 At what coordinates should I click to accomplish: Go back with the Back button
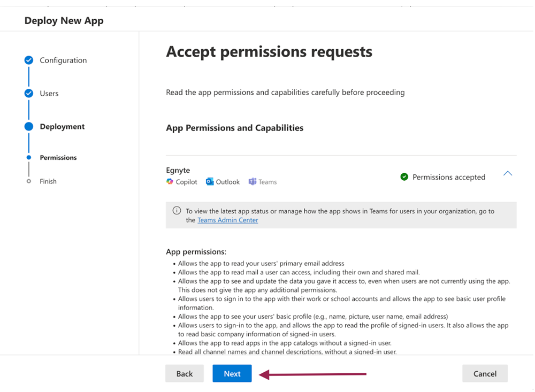click(x=185, y=374)
